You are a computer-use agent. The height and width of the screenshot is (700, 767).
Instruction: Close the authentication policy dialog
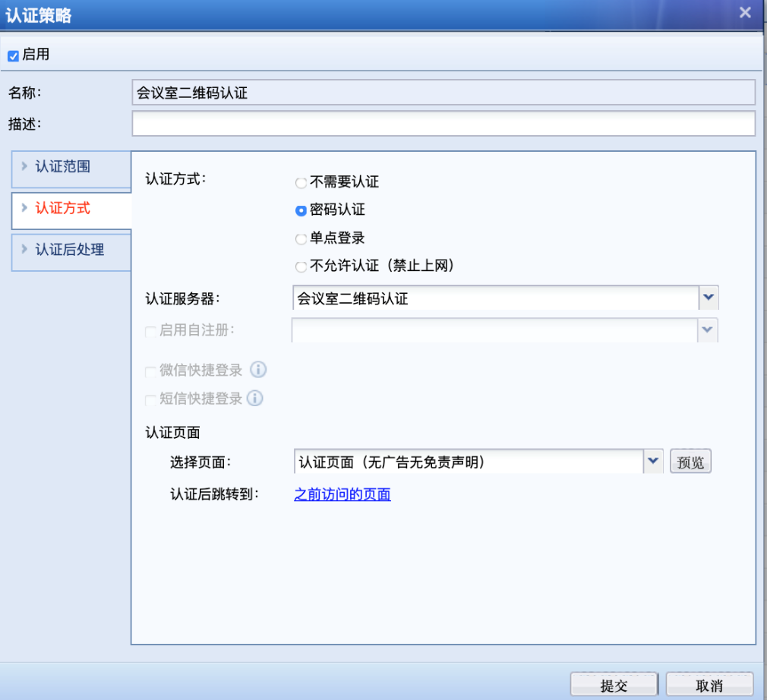(745, 13)
